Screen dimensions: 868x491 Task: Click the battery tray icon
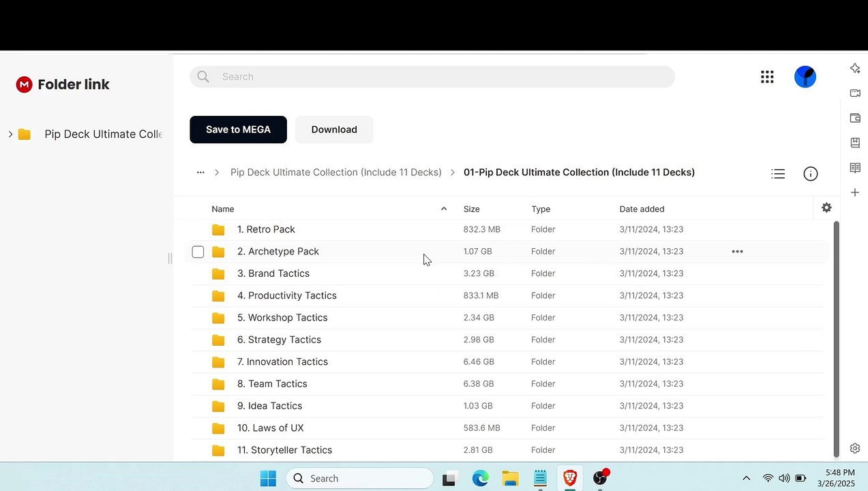coord(801,479)
